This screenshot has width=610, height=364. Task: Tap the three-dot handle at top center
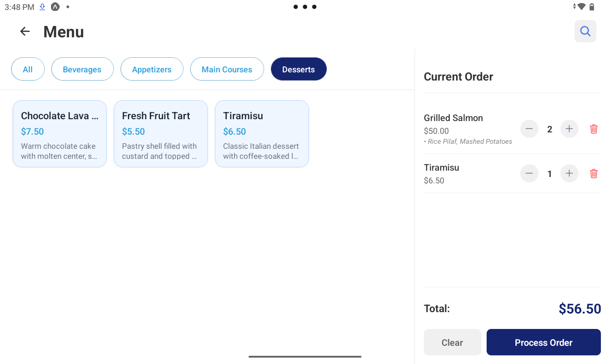(305, 7)
